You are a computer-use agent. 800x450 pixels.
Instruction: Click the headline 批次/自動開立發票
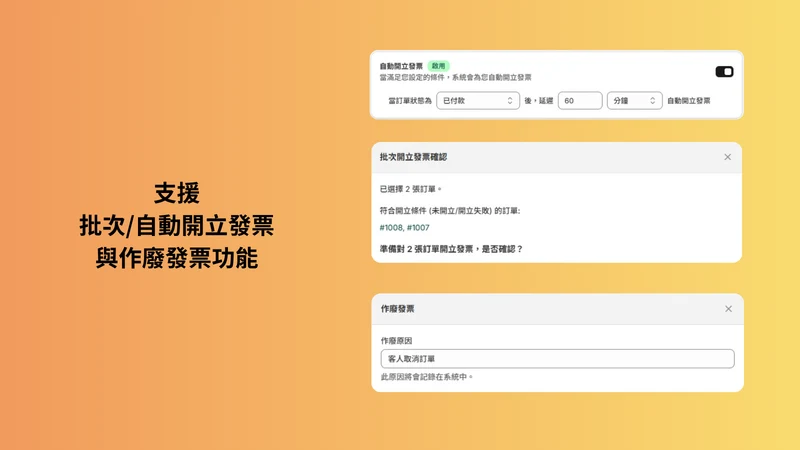click(177, 226)
